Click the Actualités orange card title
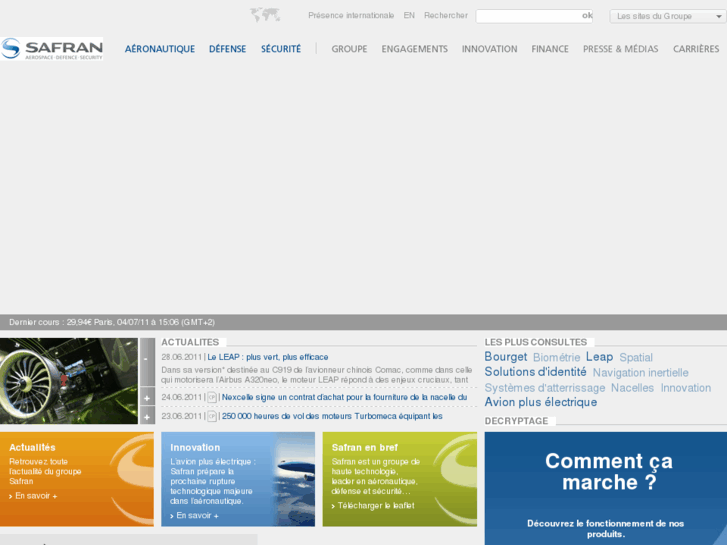Viewport: 727px width, 545px height. click(x=32, y=448)
